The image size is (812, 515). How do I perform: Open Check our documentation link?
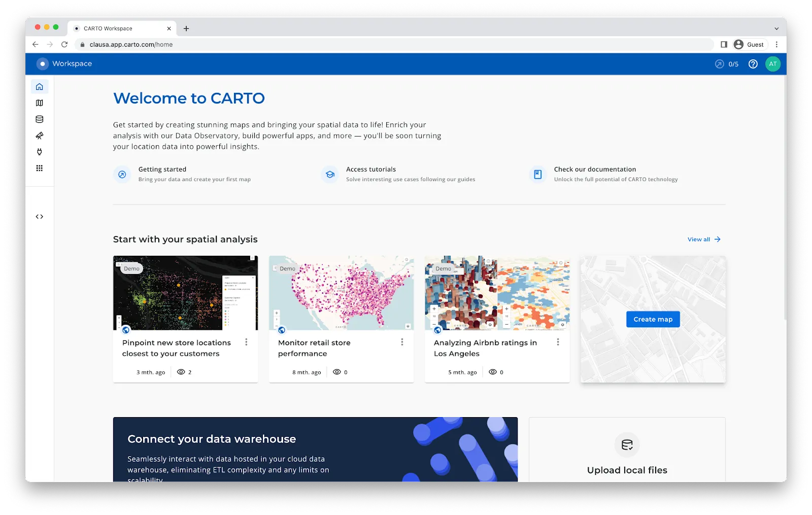[x=595, y=169]
